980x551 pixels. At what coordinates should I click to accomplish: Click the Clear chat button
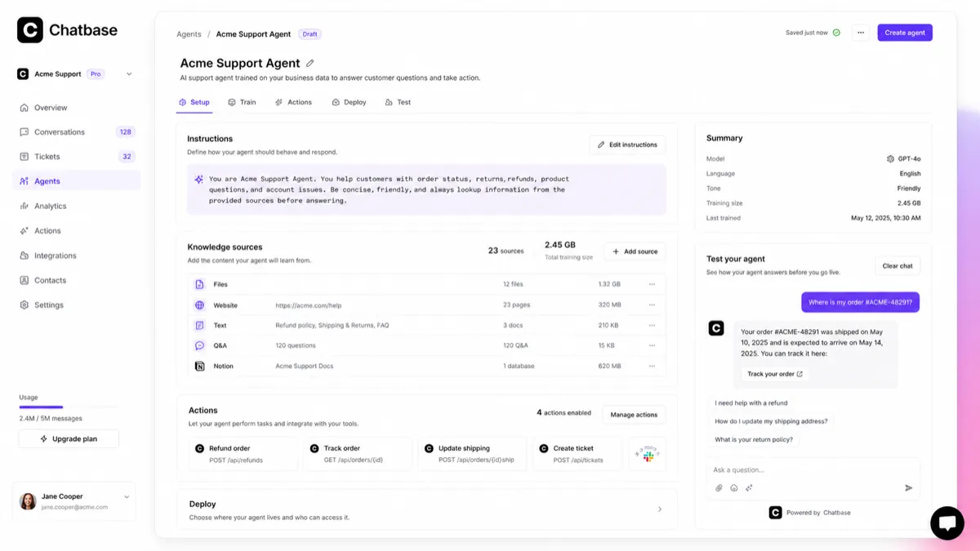pyautogui.click(x=897, y=266)
